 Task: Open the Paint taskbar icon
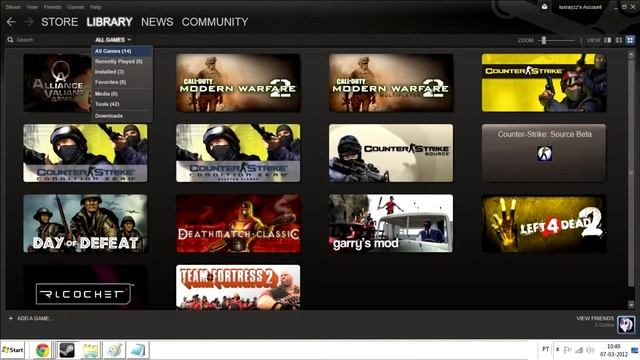tap(114, 350)
